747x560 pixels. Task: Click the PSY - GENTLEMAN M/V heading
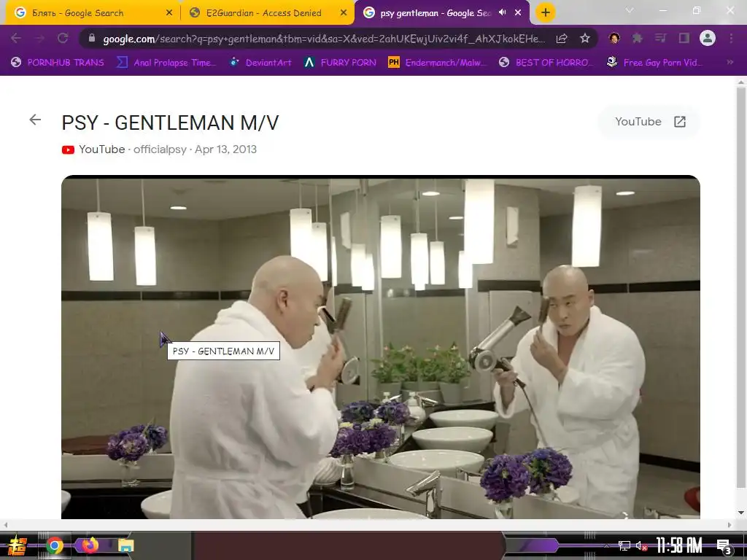170,122
